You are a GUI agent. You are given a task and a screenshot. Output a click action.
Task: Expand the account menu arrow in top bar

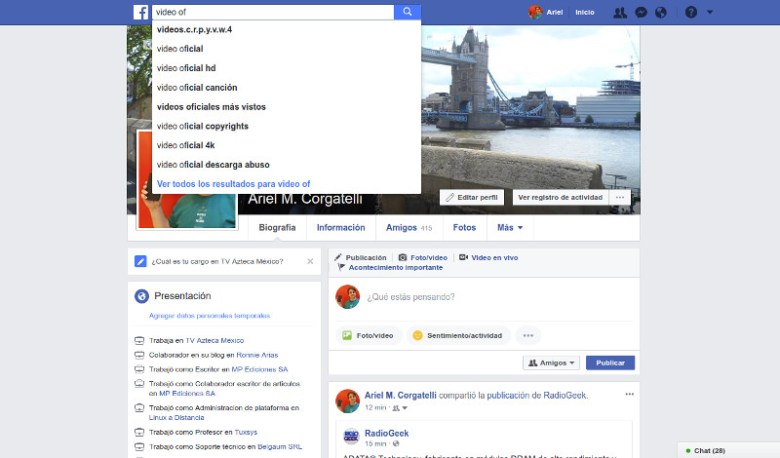click(710, 12)
